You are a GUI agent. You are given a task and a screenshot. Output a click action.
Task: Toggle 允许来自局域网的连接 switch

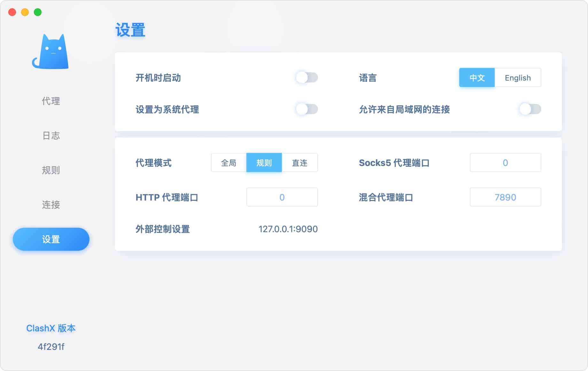530,109
